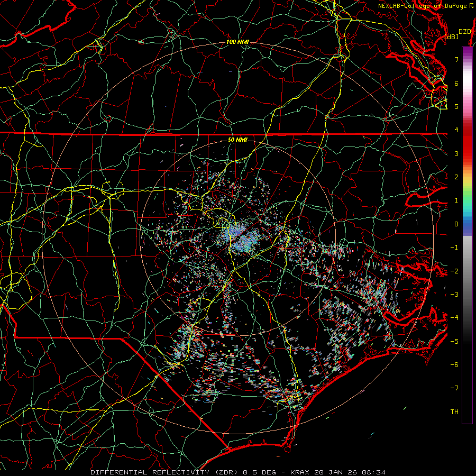Image resolution: width=476 pixels, height=476 pixels.
Task: Click the [dB] units label
Action: pyautogui.click(x=452, y=36)
